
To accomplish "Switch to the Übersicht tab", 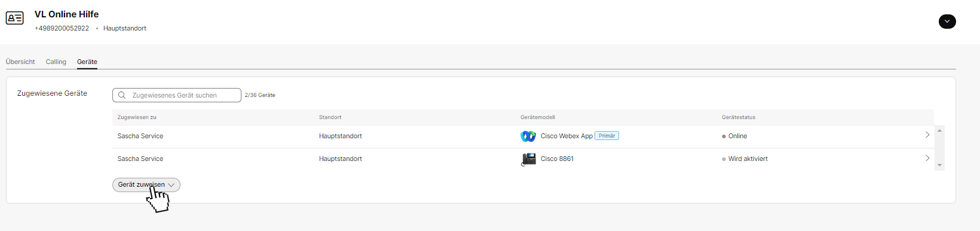I will [20, 62].
